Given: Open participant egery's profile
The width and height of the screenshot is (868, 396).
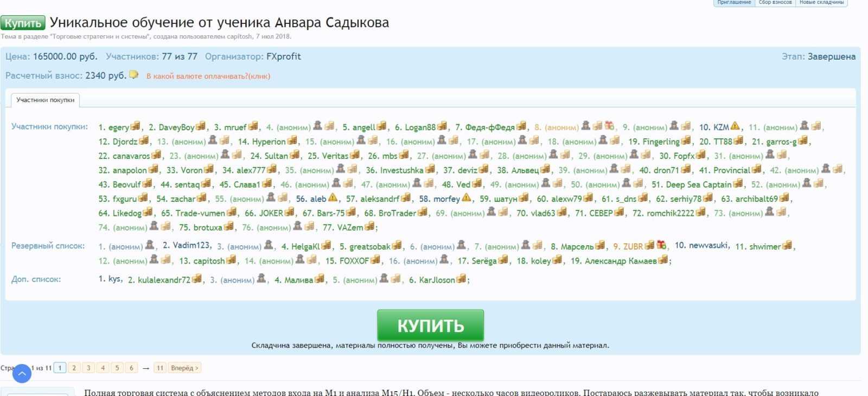Looking at the screenshot, I should pos(119,127).
